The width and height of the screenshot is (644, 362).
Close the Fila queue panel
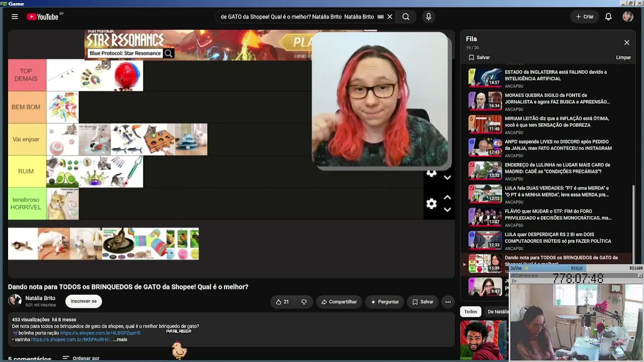click(626, 43)
